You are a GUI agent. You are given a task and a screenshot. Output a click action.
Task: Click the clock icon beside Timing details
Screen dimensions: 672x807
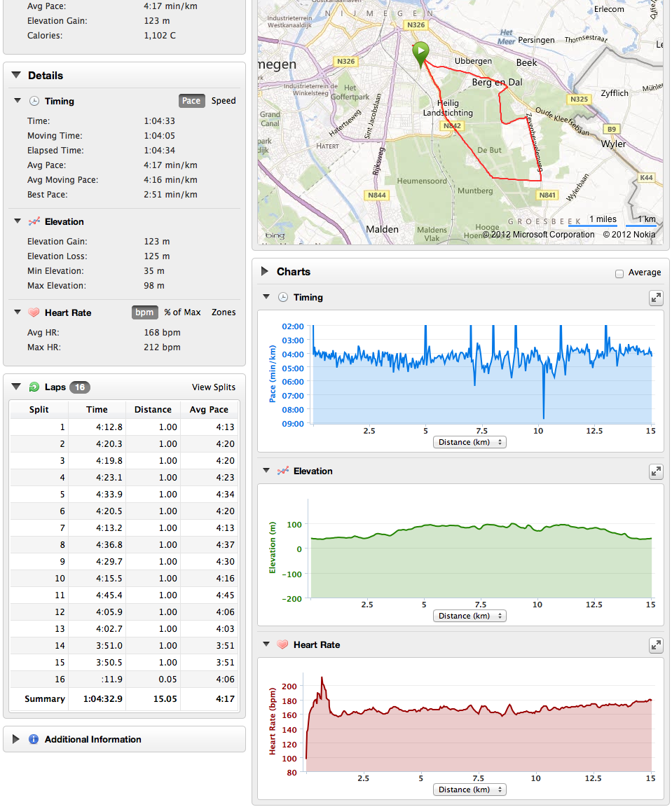(x=34, y=101)
